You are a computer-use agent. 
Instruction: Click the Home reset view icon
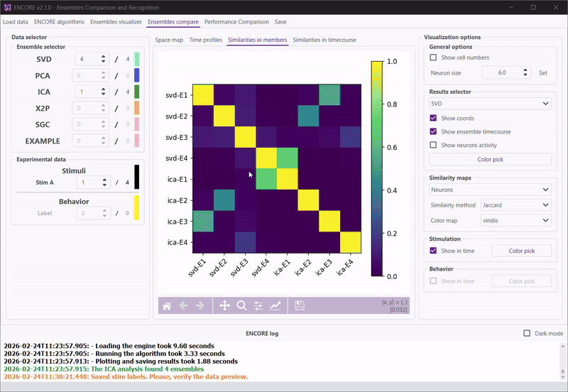pos(167,306)
